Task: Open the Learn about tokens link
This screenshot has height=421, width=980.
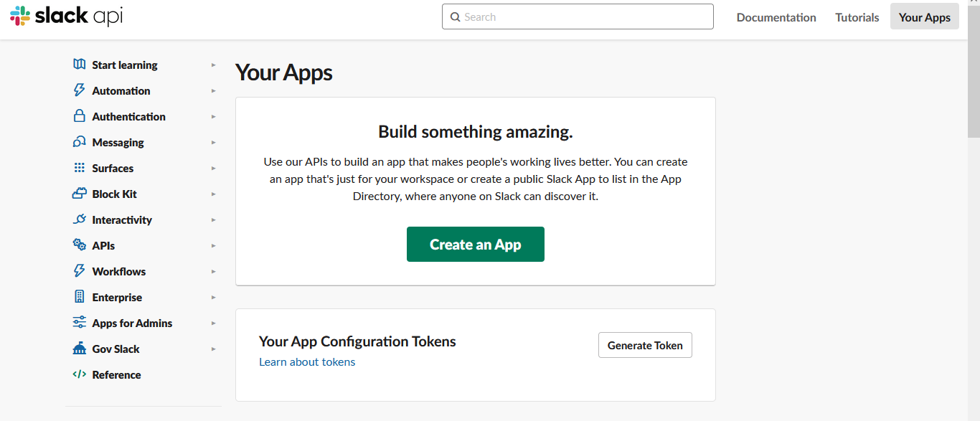Action: pyautogui.click(x=307, y=361)
